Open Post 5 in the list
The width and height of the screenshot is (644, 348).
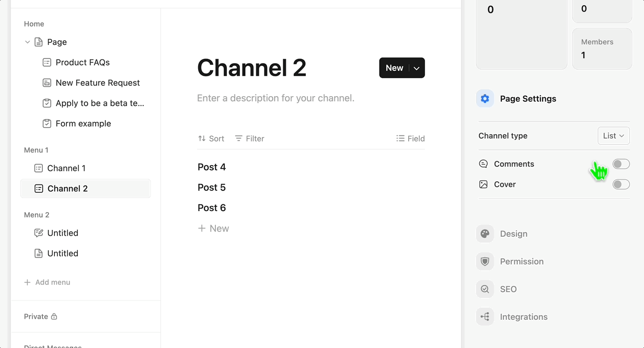click(212, 188)
